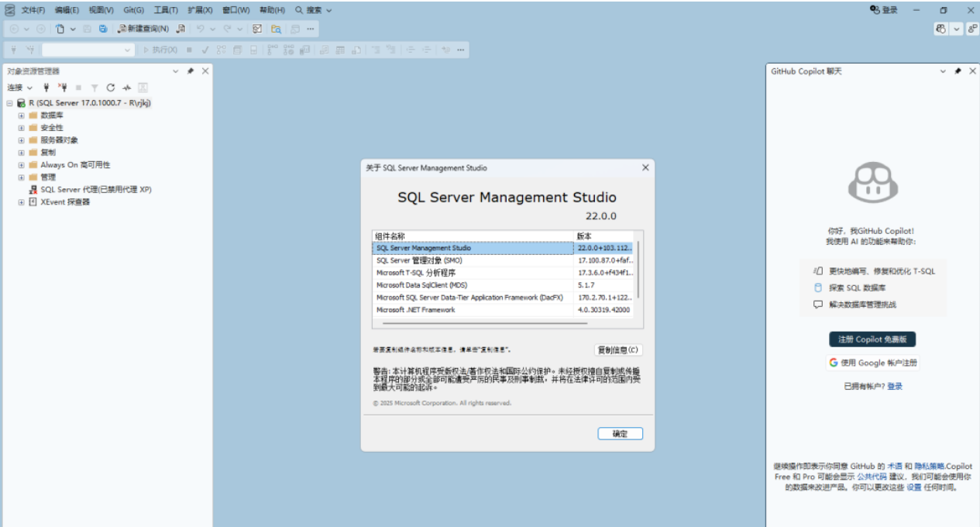Expand the 安全性 (Security) node
980x527 pixels.
(22, 127)
